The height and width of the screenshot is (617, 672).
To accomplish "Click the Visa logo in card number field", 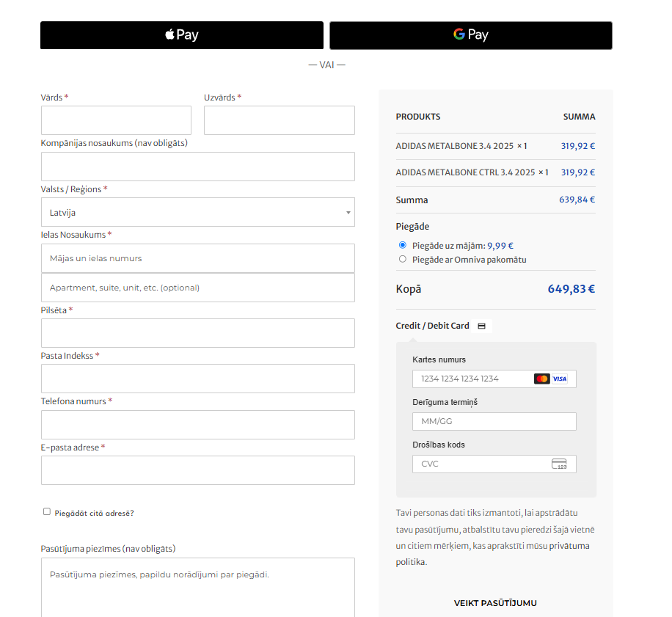I will (559, 378).
